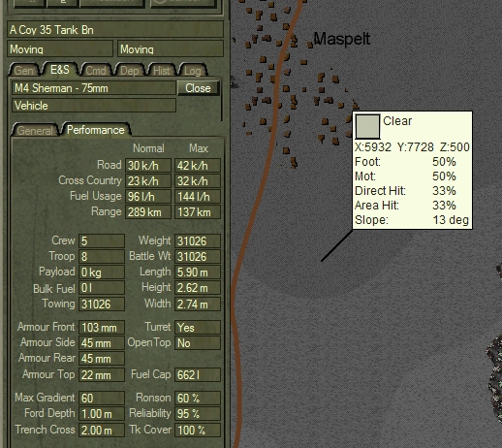Viewport: 502px width, 448px height.
Task: Click the Road normal speed value 30 k/h
Action: [x=148, y=166]
